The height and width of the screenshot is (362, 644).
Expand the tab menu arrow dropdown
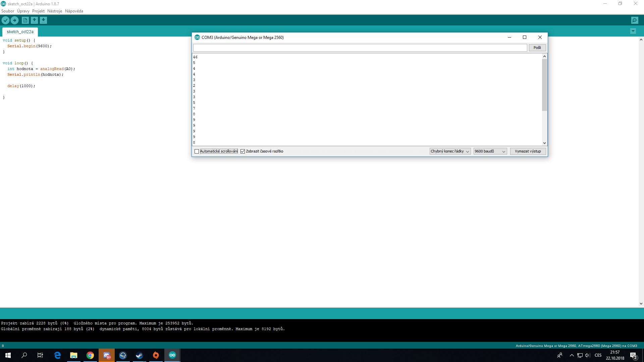coord(633,31)
